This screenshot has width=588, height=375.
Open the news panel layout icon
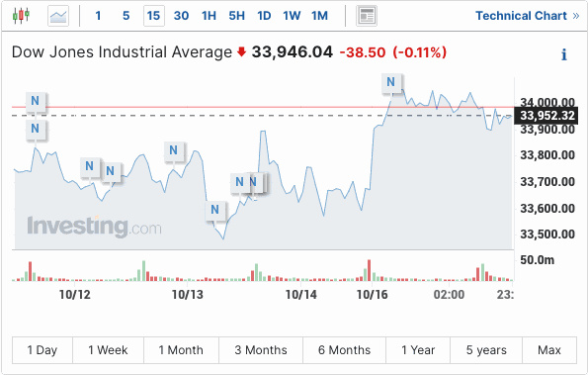coord(367,16)
